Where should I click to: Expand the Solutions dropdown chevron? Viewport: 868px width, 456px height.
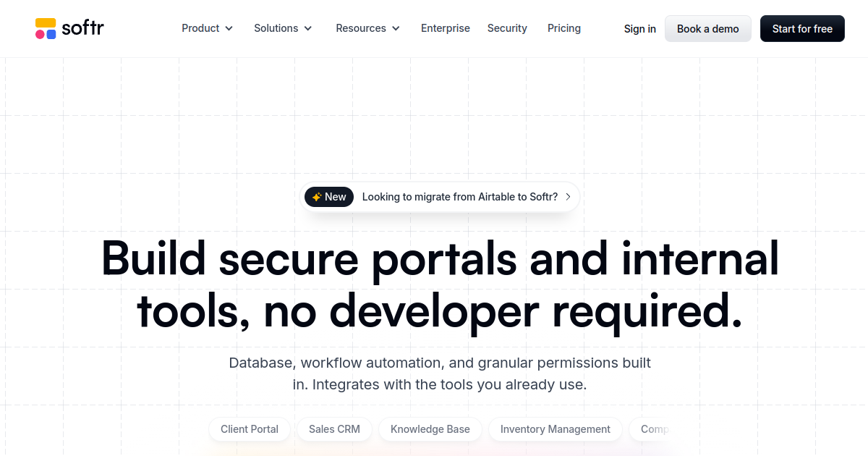point(308,29)
